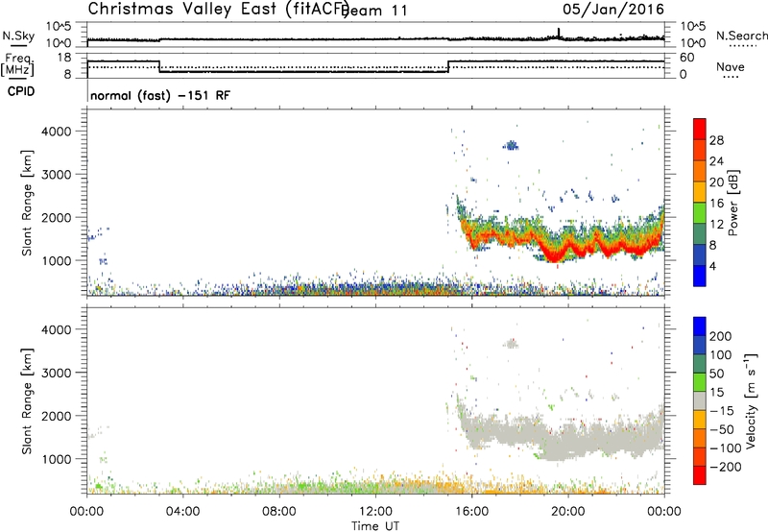The image size is (768, 532).
Task: Click the '200' value on velocity colorbar
Action: (x=721, y=336)
